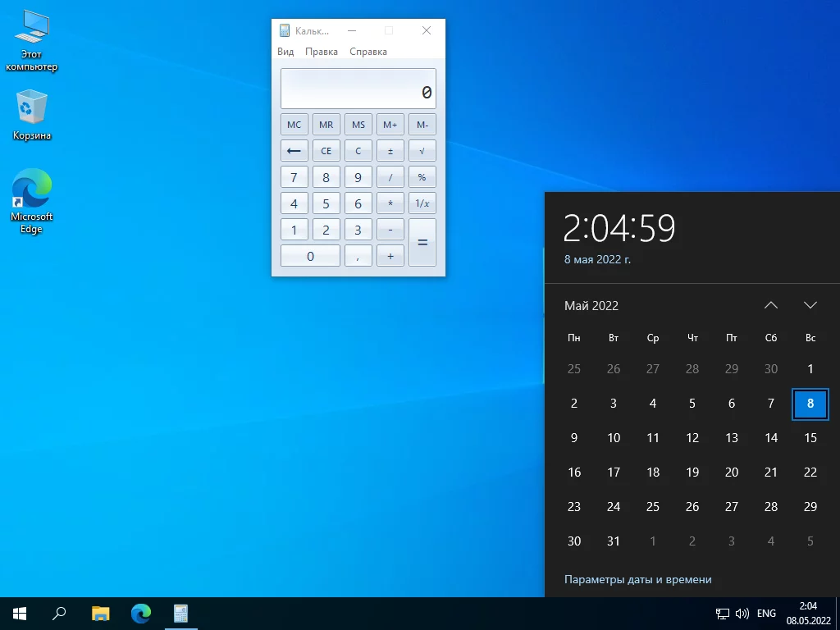Go to next month with down chevron

click(810, 305)
